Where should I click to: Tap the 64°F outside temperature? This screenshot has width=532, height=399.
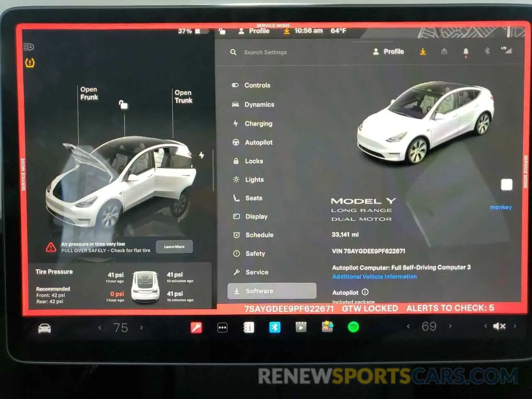(338, 31)
